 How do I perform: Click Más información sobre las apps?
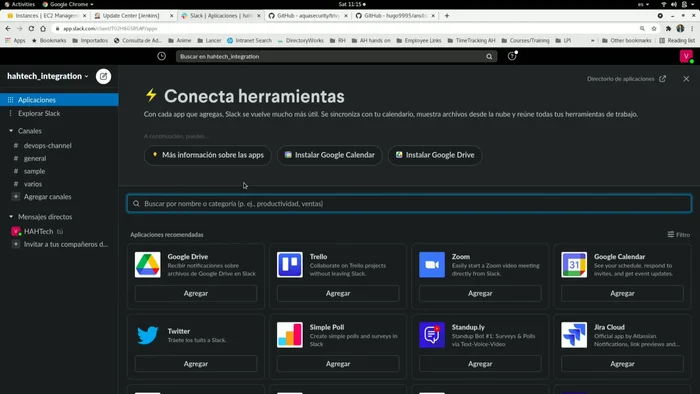pyautogui.click(x=208, y=155)
